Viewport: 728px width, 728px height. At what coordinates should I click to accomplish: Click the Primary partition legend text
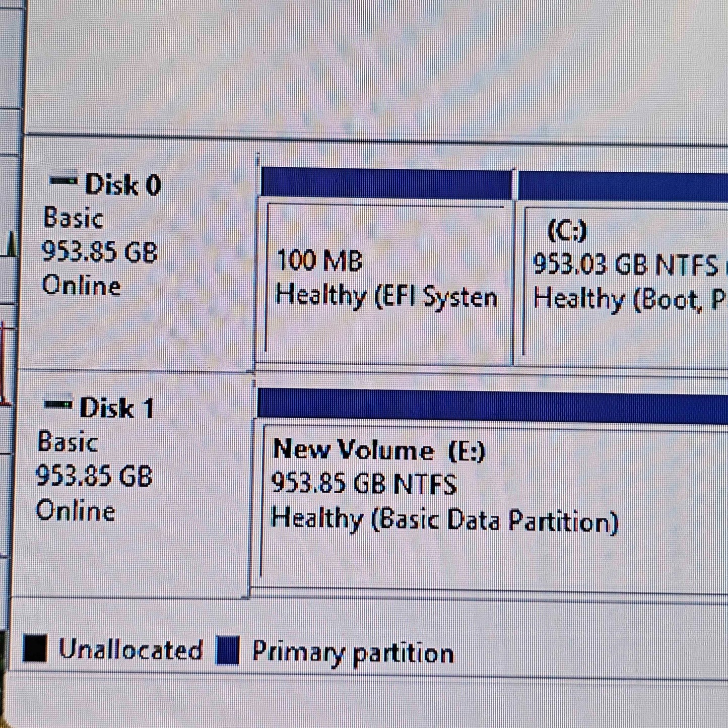coord(353,652)
